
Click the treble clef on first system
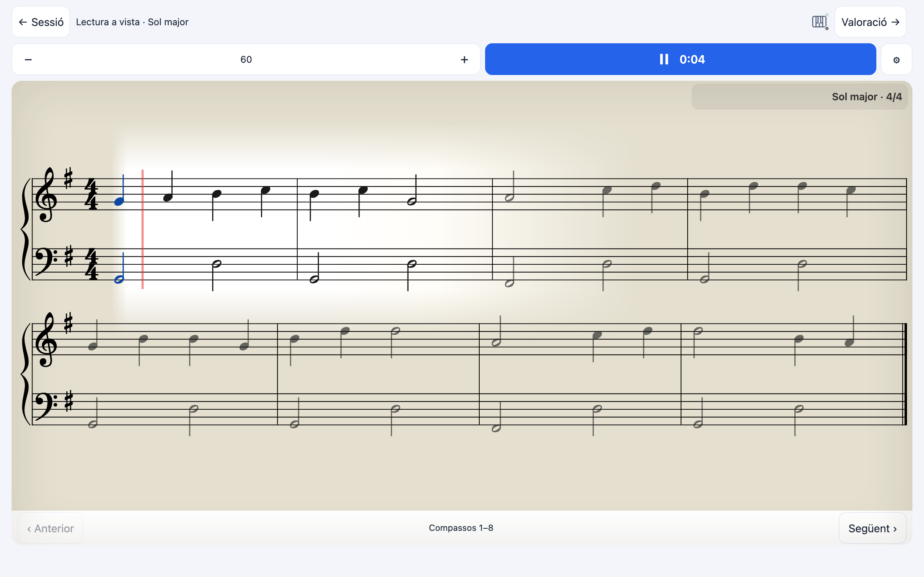[46, 195]
